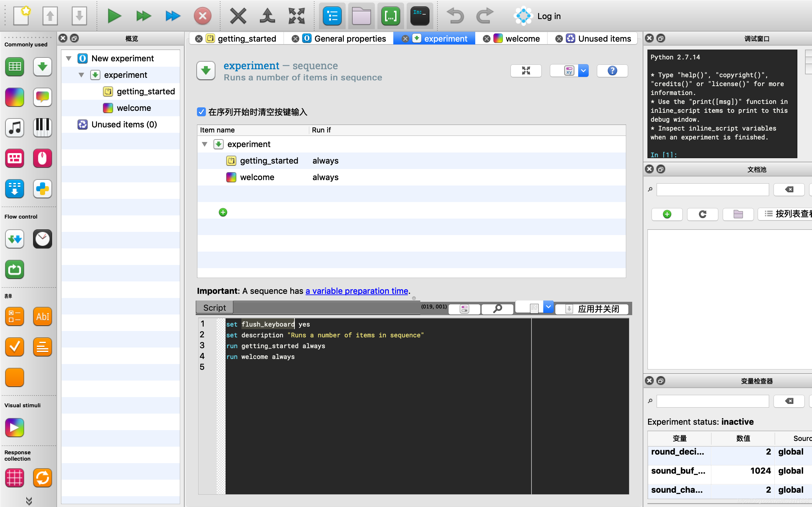Click the redo arrow icon in toolbar

tap(485, 16)
